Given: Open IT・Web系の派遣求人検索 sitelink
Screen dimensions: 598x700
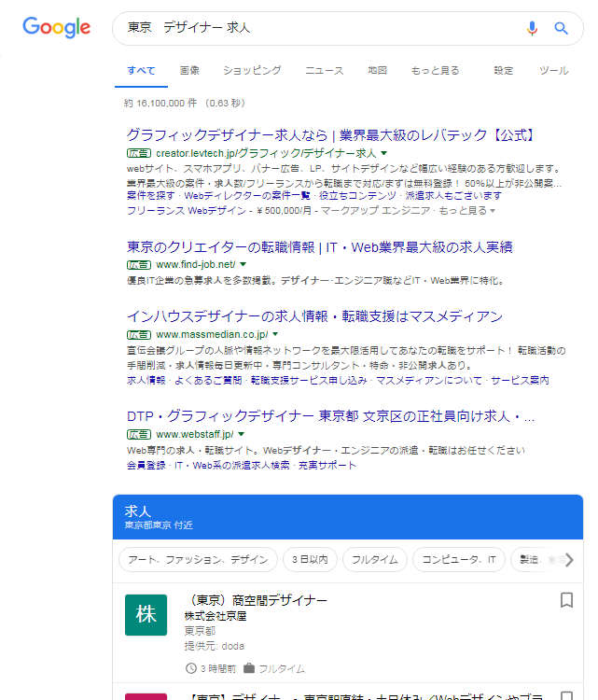Looking at the screenshot, I should pyautogui.click(x=232, y=465).
